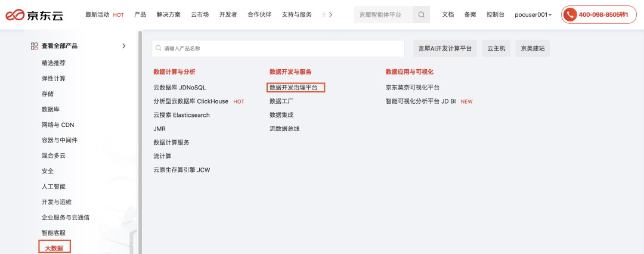Open 分析型云数据库 ClickHouse product

click(191, 101)
